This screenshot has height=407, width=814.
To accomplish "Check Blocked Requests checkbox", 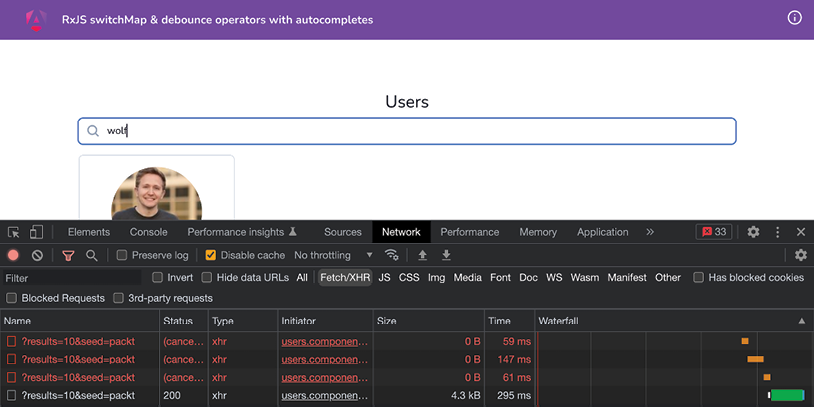I will 11,298.
